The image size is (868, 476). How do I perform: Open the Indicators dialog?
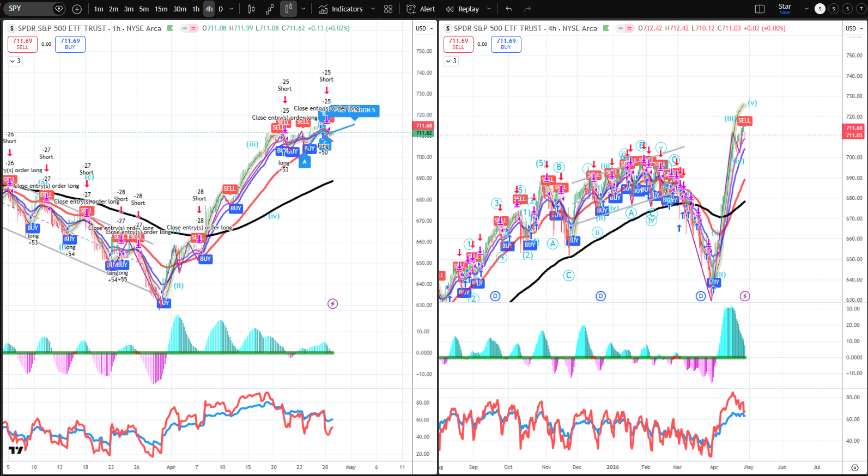341,9
